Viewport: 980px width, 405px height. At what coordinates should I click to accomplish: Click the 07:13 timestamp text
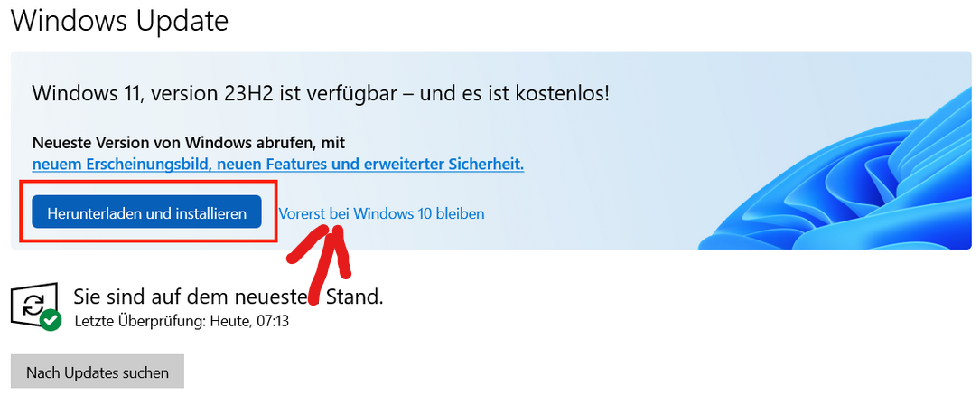(273, 322)
